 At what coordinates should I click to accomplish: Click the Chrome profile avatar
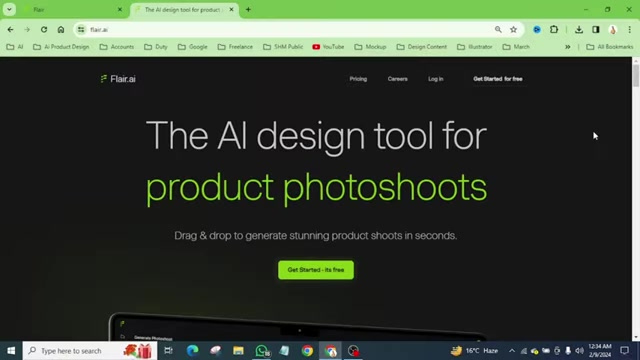point(613,29)
